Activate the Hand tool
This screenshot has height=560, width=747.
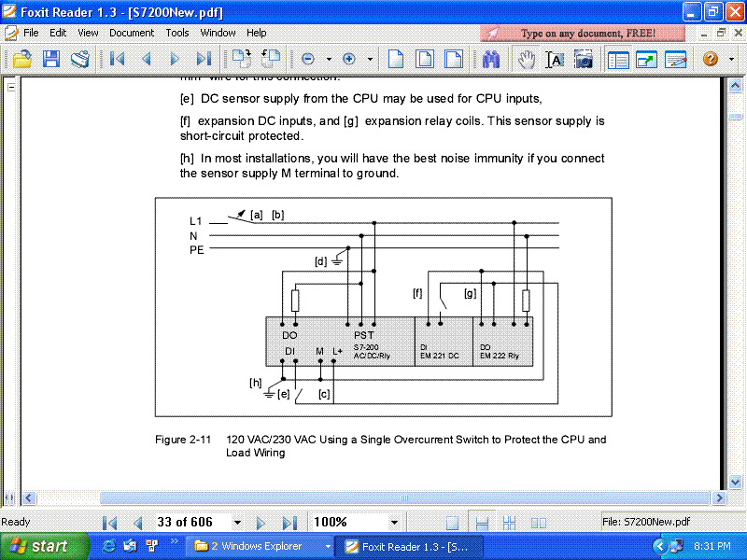[x=526, y=60]
